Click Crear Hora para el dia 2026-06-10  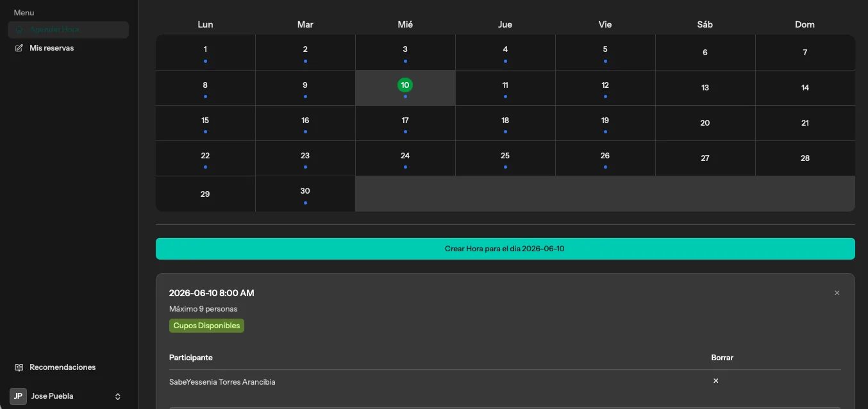[x=505, y=249]
